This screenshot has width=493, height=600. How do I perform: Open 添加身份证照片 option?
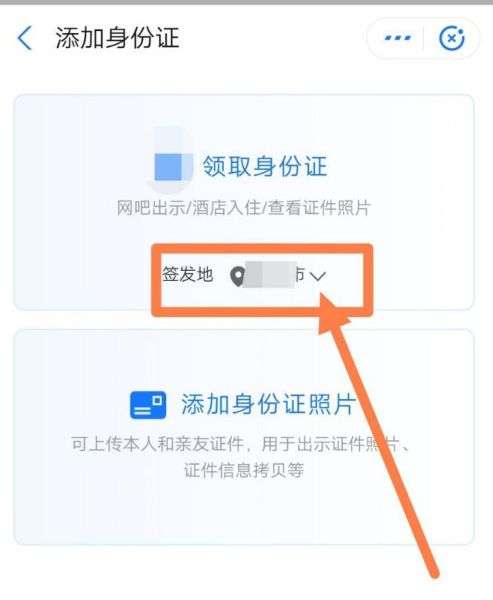[268, 404]
